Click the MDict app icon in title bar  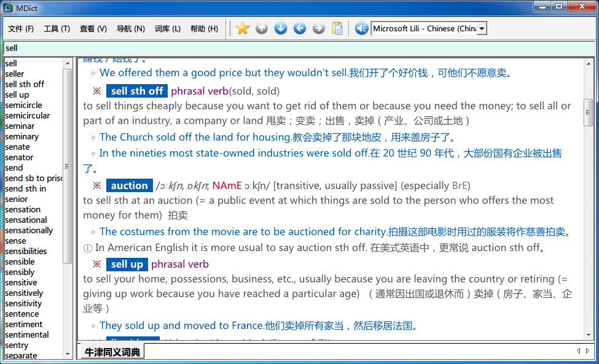click(8, 7)
